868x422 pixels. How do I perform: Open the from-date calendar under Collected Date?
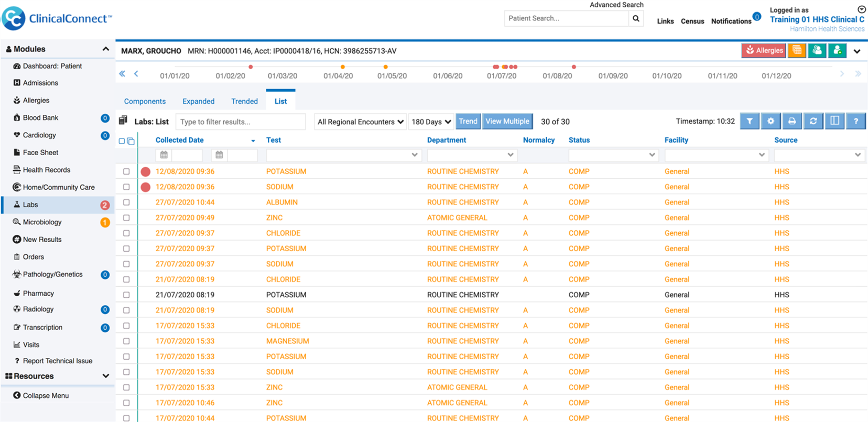click(x=164, y=155)
